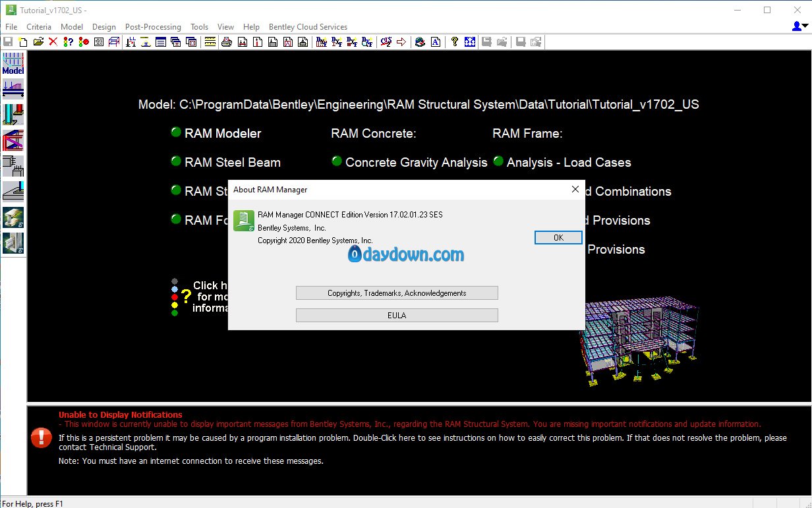Click the globe toolbar icon
This screenshot has width=812, height=508.
coord(420,42)
